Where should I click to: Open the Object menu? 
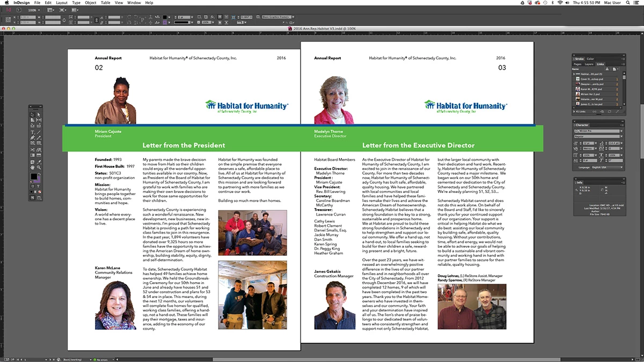tap(91, 3)
